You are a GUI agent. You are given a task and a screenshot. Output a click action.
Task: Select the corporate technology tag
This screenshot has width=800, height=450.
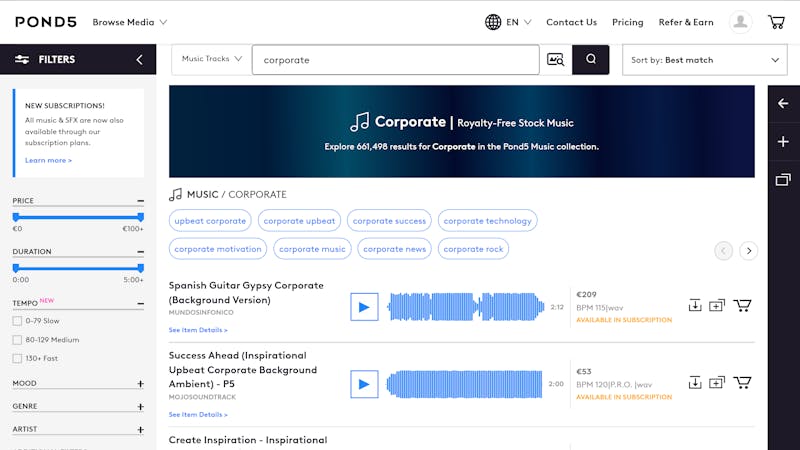(x=487, y=221)
